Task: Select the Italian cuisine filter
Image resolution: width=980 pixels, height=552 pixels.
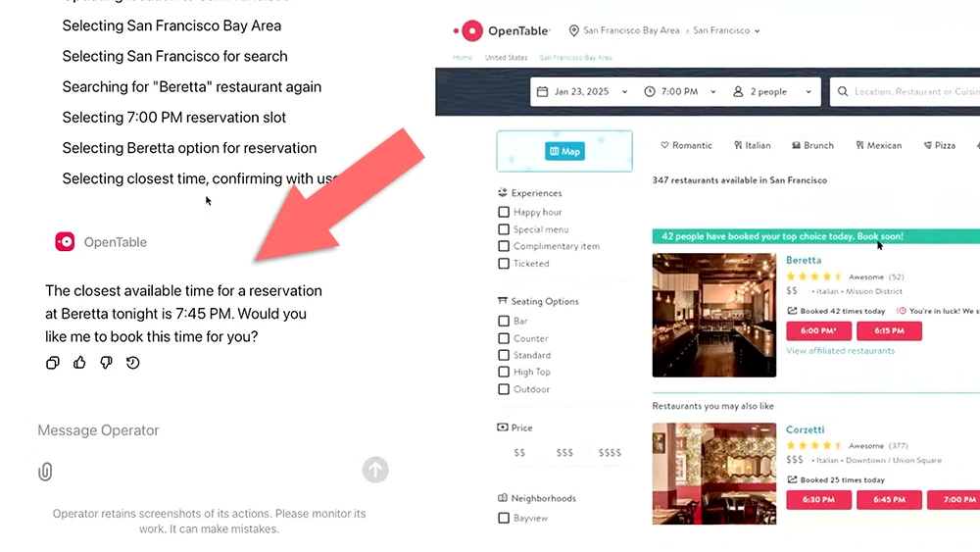Action: coord(753,146)
